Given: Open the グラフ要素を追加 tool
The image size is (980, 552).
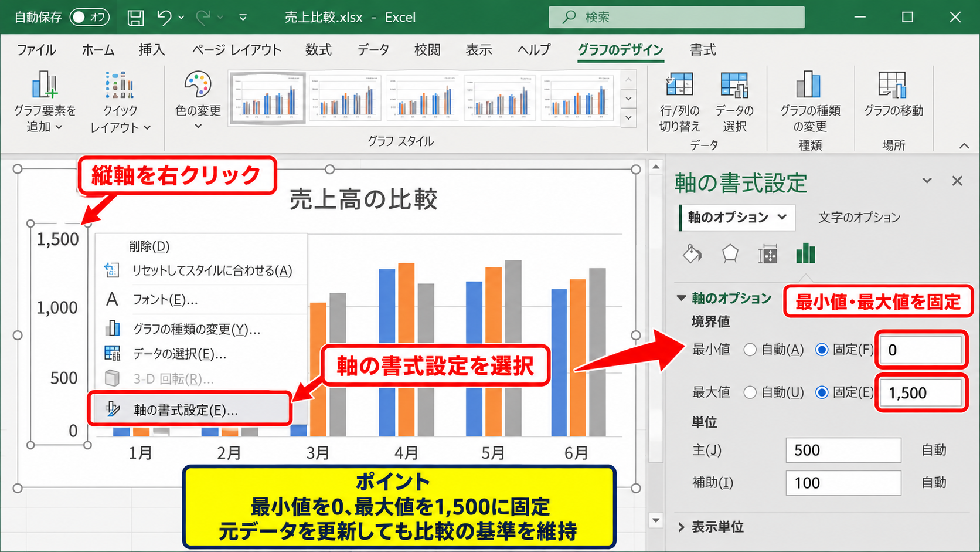Looking at the screenshot, I should tap(45, 101).
